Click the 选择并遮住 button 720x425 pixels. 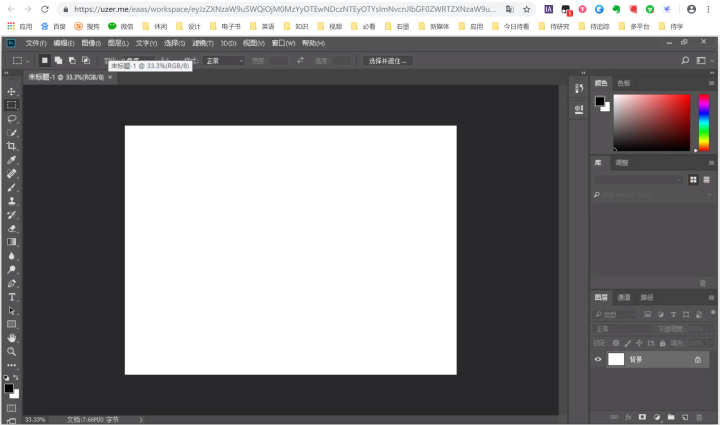pyautogui.click(x=387, y=61)
